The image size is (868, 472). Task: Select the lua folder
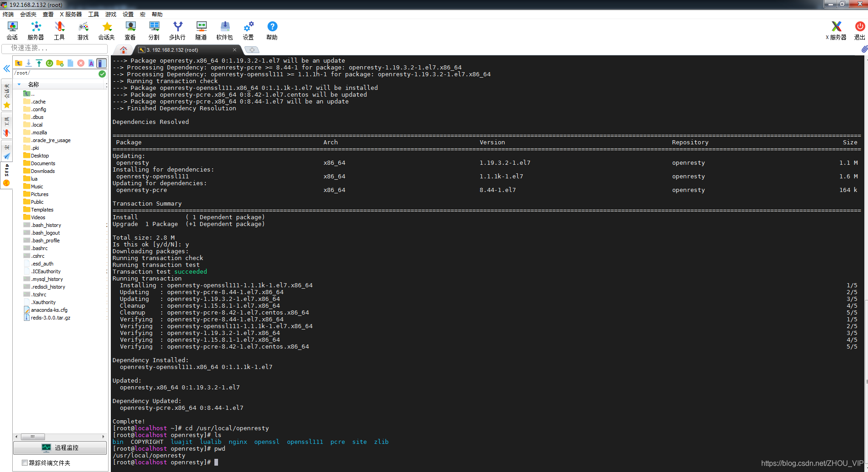click(30, 179)
